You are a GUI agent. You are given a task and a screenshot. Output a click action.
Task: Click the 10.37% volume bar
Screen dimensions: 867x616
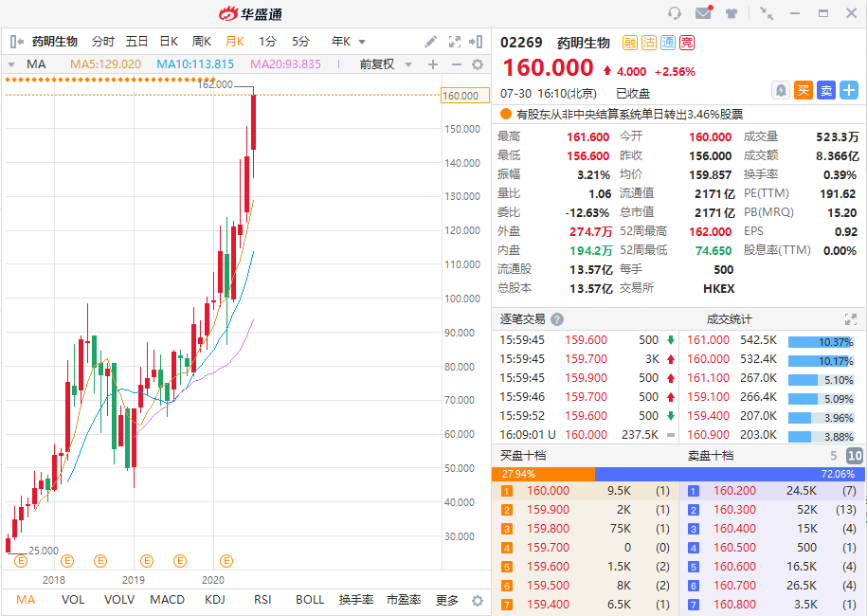[822, 342]
